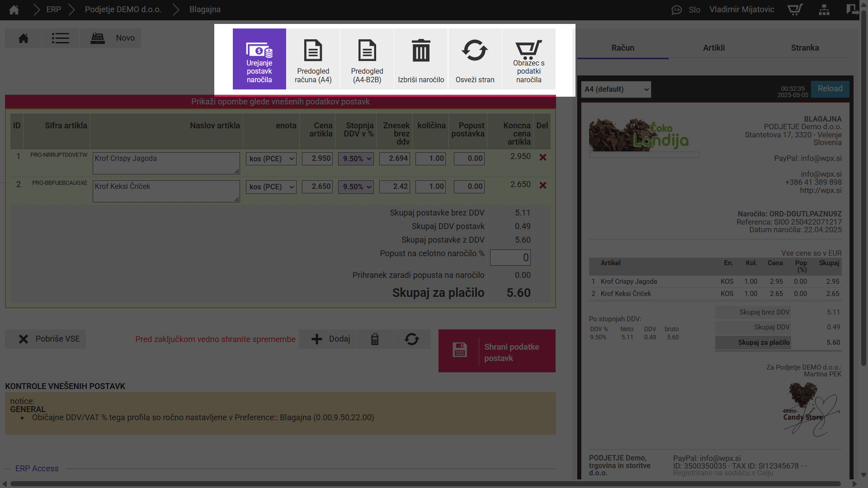This screenshot has height=488, width=868.
Task: Open DDV rate dropdown for Krof Keksi Čriček
Action: [x=356, y=187]
